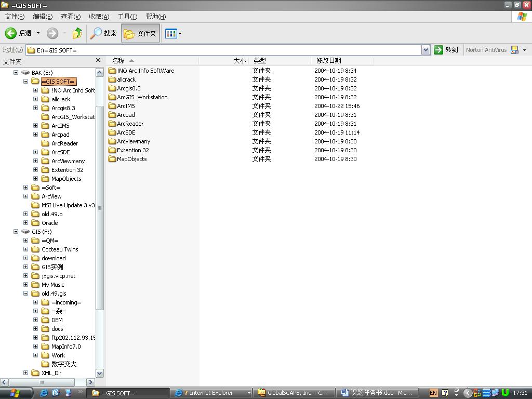The image size is (532, 399).
Task: Click the Norton AntiVirus icon
Action: click(x=515, y=50)
